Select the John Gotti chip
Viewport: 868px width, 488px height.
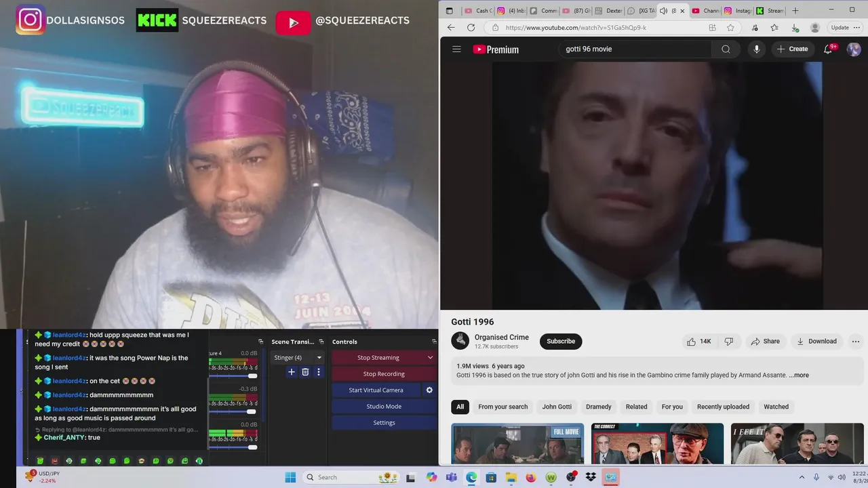557,407
